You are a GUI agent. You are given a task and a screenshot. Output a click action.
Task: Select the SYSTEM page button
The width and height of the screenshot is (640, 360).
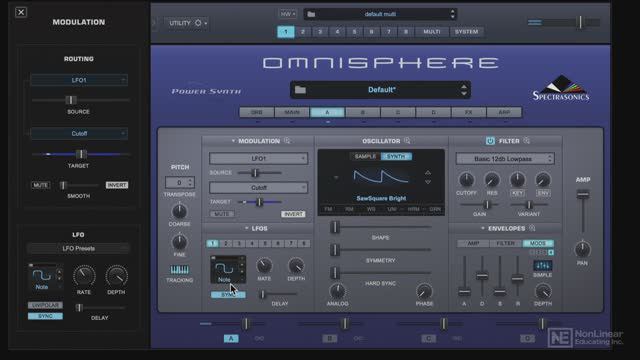pyautogui.click(x=466, y=32)
